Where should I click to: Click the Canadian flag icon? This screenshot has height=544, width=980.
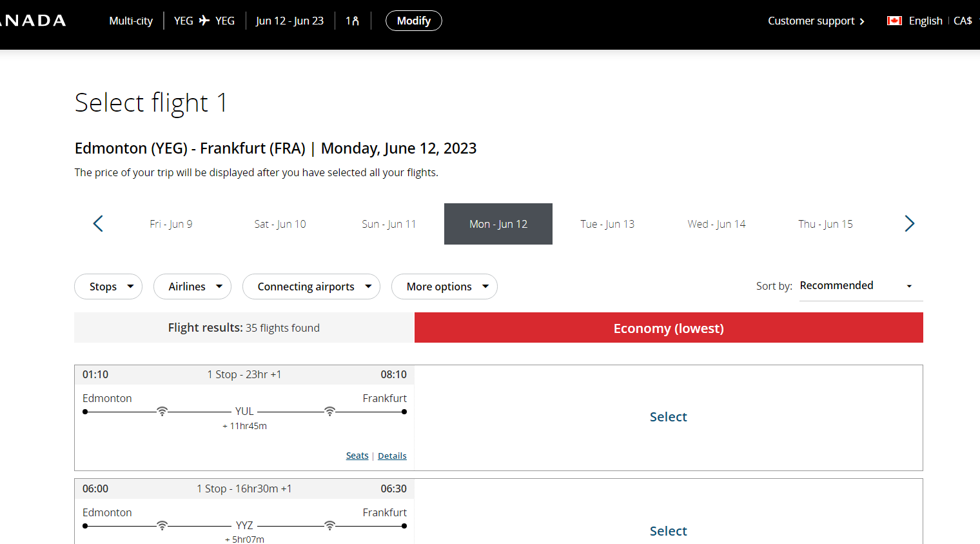(x=894, y=21)
